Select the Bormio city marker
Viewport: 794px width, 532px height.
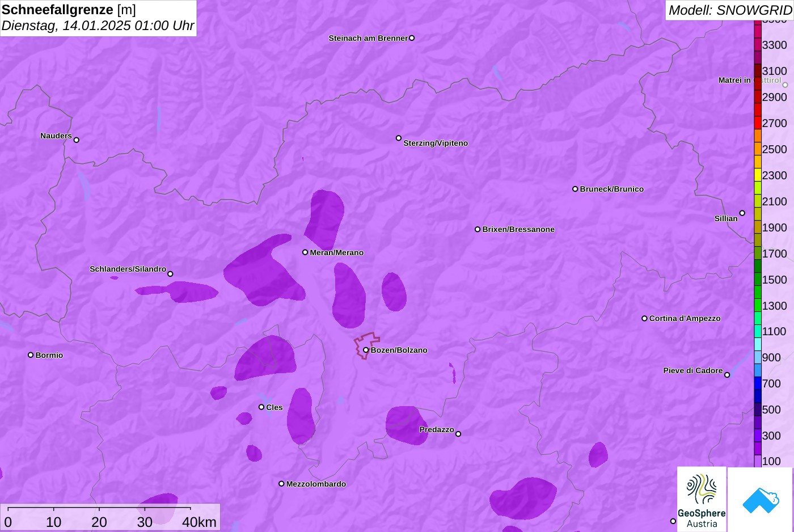pyautogui.click(x=31, y=355)
